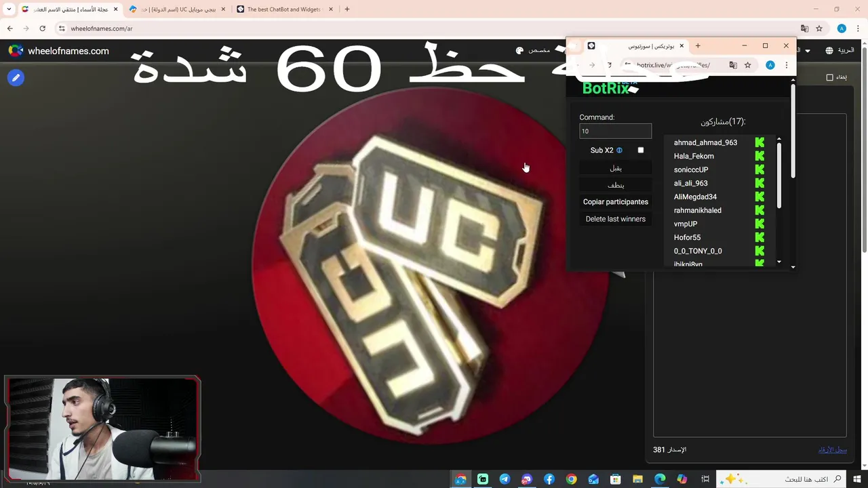The height and width of the screenshot is (488, 868).
Task: Open Microsoft Edge from the taskbar
Action: pos(660,479)
